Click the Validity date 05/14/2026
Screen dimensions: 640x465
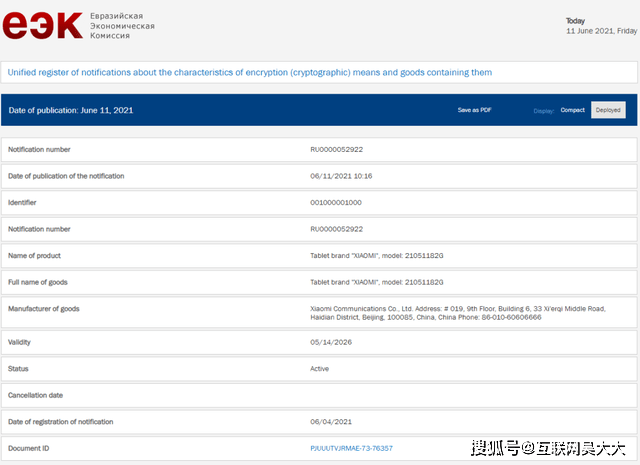point(331,342)
